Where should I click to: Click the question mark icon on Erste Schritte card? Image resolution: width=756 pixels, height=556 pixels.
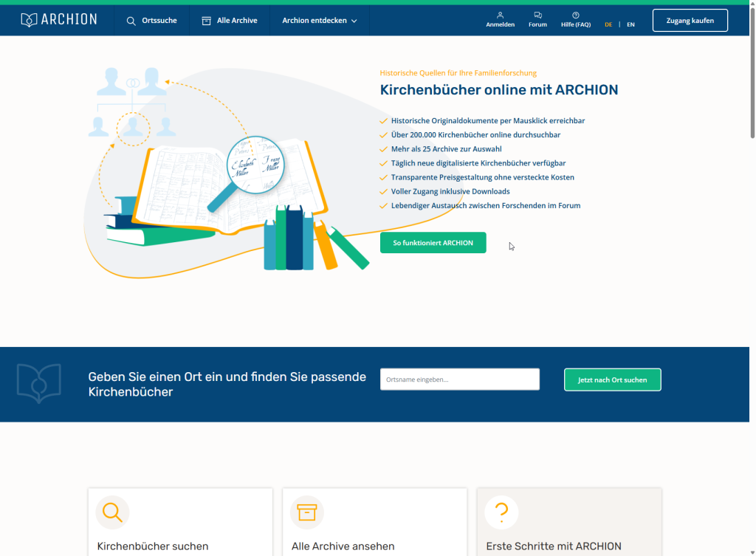point(501,512)
